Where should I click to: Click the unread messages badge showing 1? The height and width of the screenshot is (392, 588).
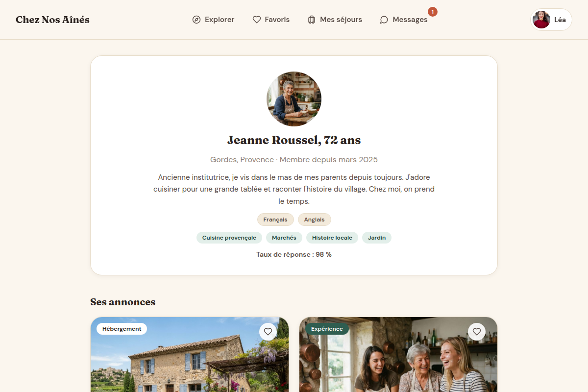(433, 12)
